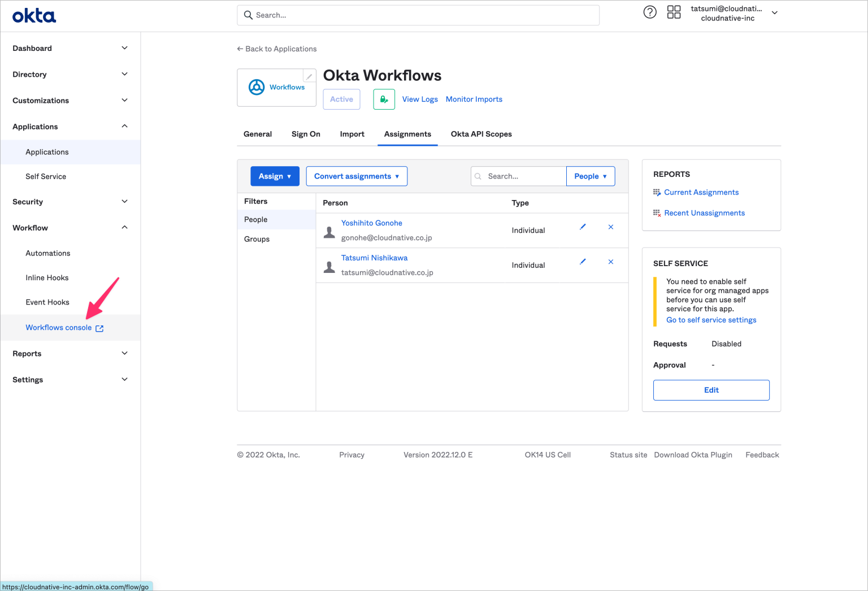Click inside the top search field
This screenshot has width=868, height=591.
pos(418,15)
